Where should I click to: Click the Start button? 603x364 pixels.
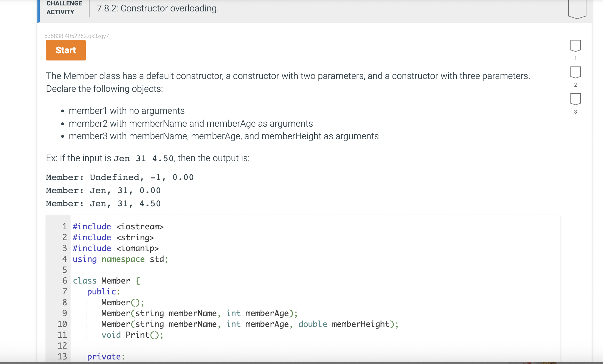tap(65, 50)
